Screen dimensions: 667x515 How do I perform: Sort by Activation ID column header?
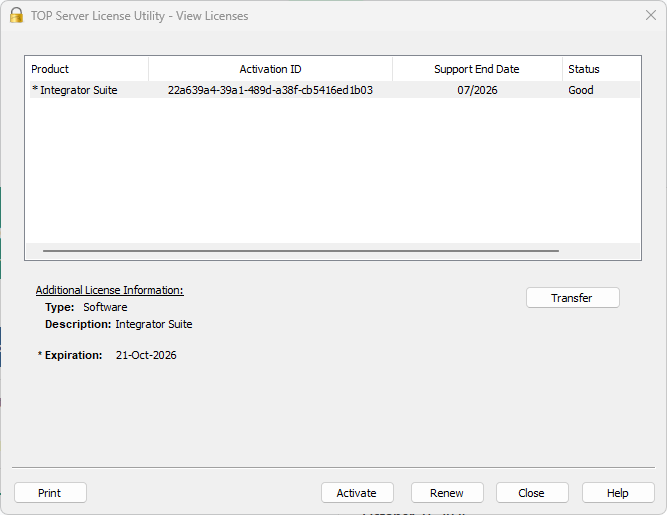pos(271,69)
